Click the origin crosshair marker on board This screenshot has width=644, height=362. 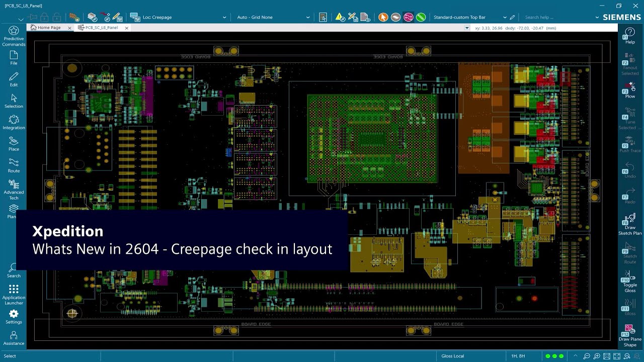(72, 313)
